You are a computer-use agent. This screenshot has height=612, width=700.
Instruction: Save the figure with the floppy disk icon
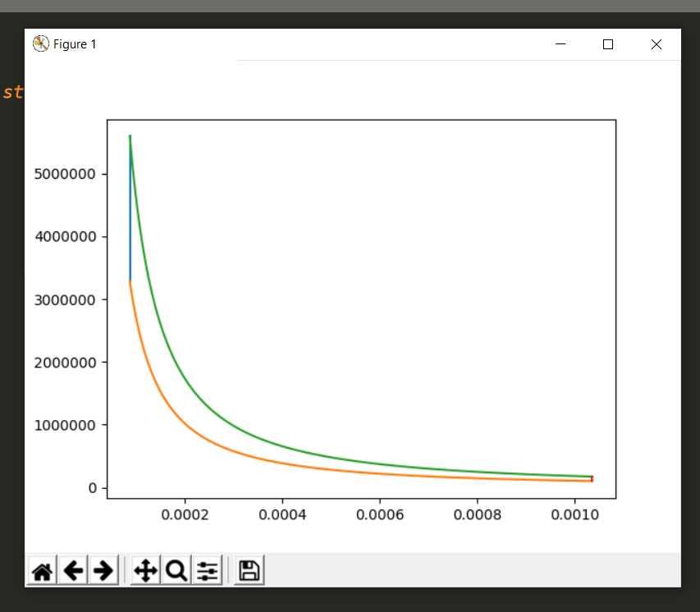coord(249,571)
